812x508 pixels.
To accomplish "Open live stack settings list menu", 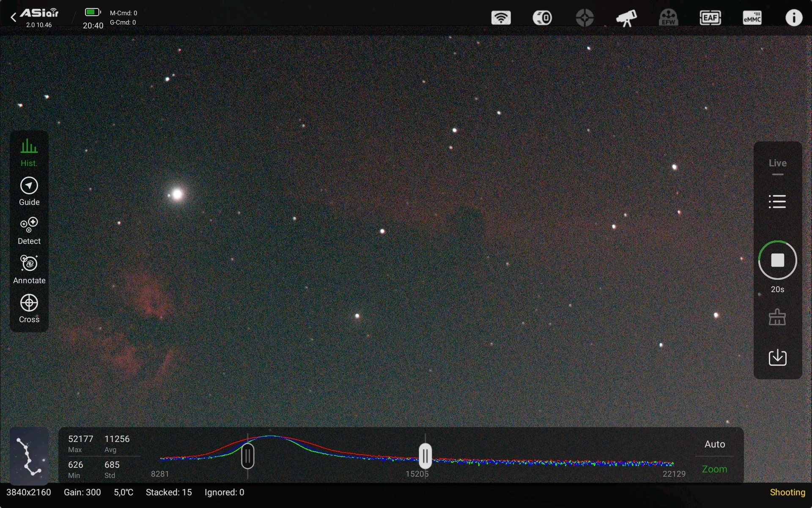I will (777, 202).
